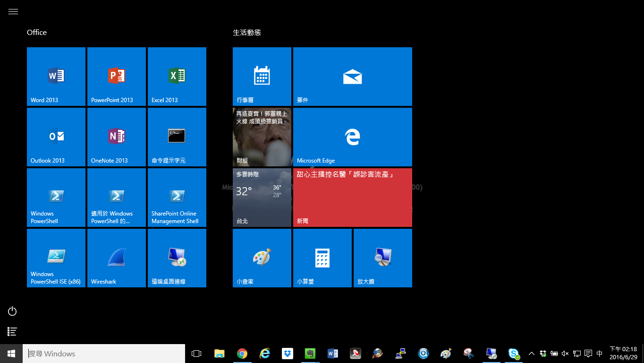Switch to Word on the taskbar
The width and height of the screenshot is (644, 363).
click(332, 354)
